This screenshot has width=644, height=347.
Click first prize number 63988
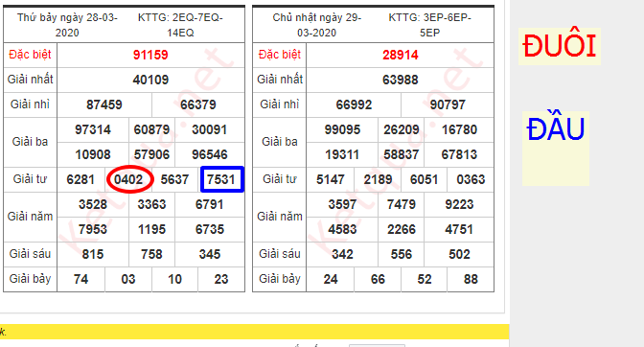400,80
